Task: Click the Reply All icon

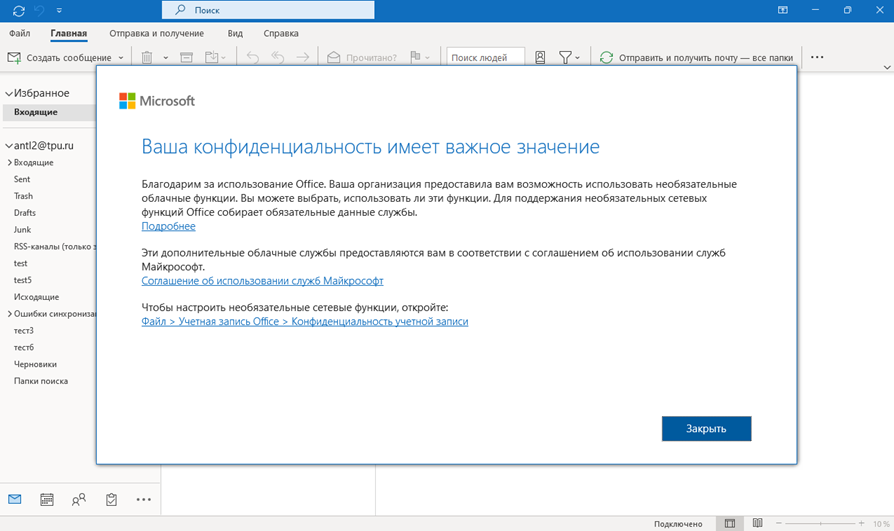Action: tap(278, 57)
